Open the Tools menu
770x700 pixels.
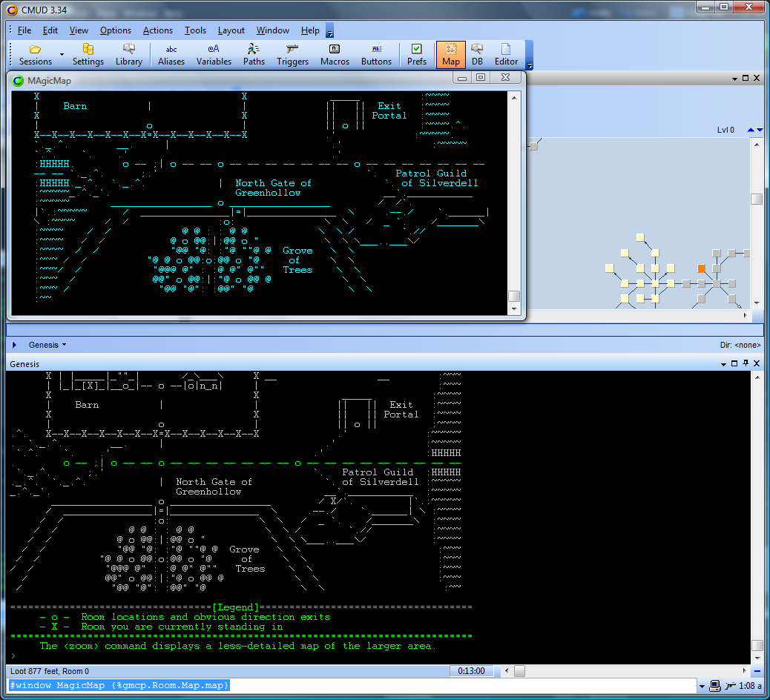[195, 30]
